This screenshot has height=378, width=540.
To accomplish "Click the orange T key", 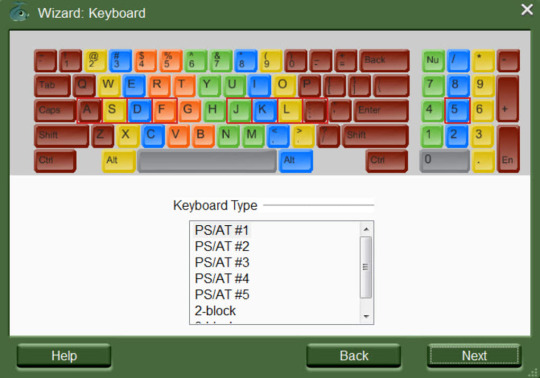I will point(184,85).
